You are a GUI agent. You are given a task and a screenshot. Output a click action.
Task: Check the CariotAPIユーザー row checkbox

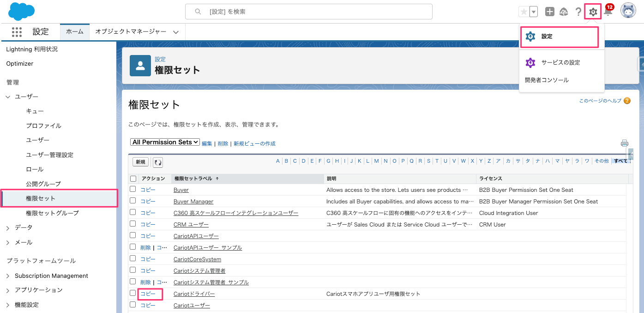133,235
